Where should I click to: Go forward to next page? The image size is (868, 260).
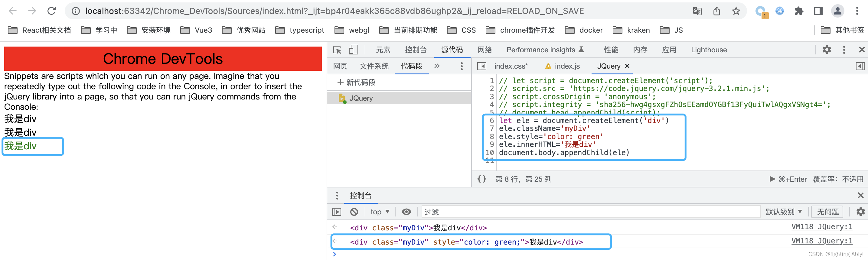coord(32,11)
